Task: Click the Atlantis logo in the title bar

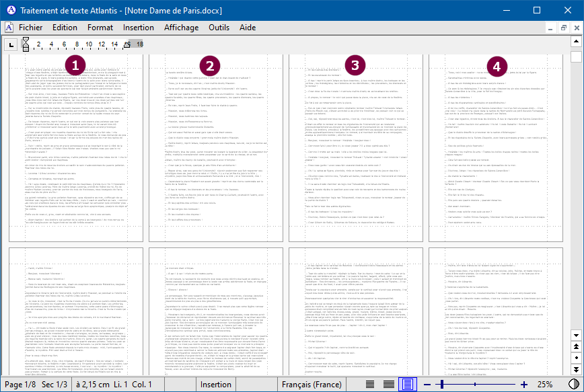Action: tap(11, 10)
